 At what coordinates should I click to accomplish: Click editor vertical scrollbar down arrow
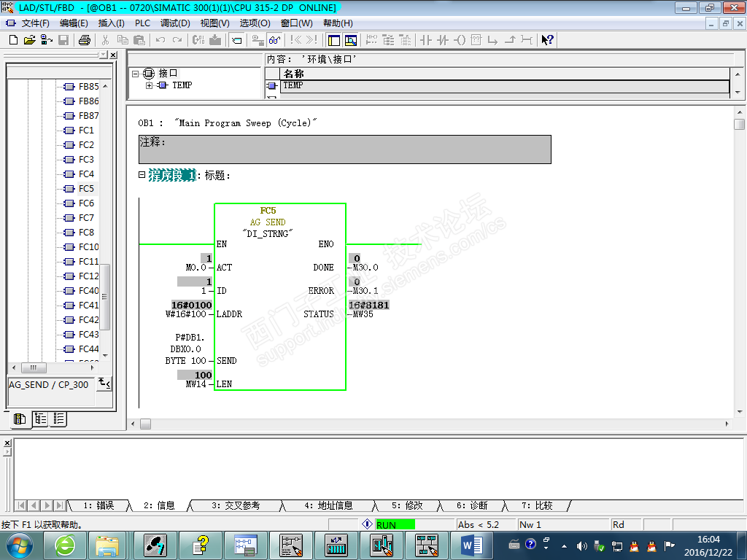pyautogui.click(x=740, y=413)
